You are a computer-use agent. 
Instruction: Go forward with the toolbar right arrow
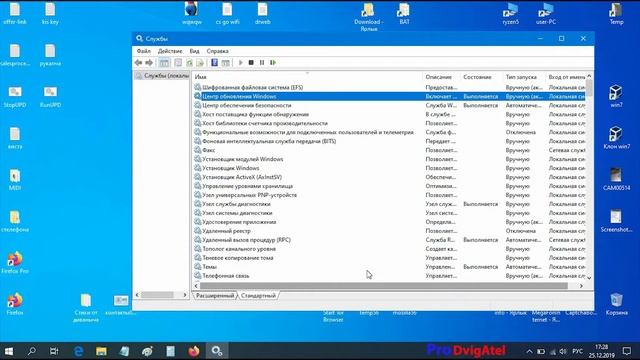149,62
